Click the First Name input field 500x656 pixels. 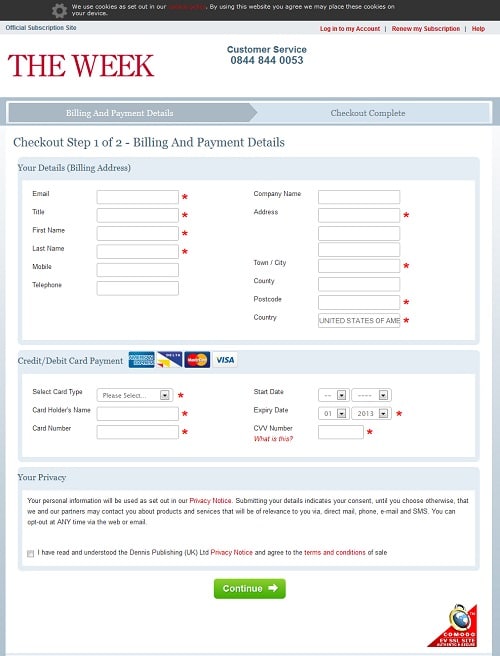point(138,233)
